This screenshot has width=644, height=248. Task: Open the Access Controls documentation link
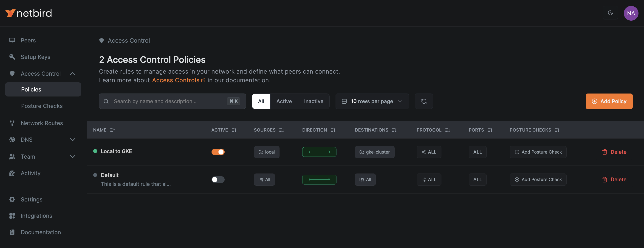176,80
